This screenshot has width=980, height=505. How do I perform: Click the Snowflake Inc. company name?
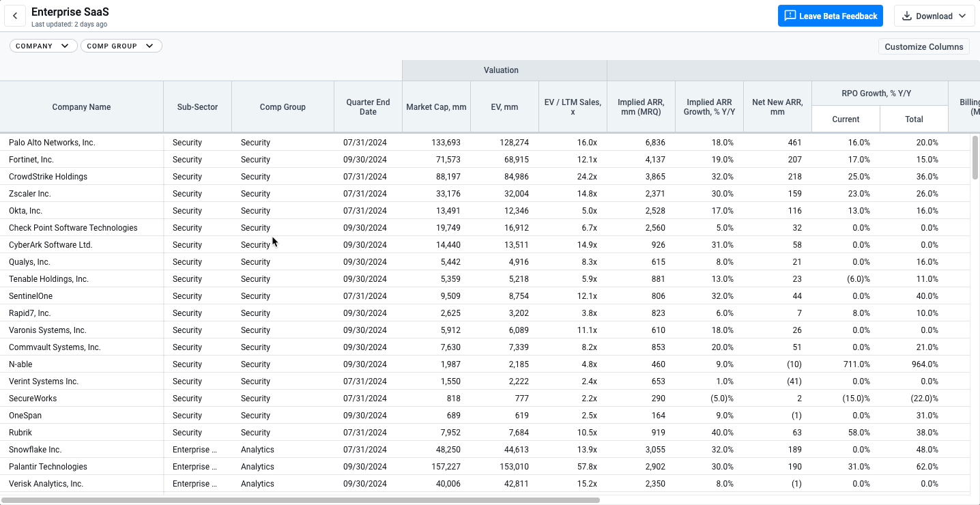point(35,450)
